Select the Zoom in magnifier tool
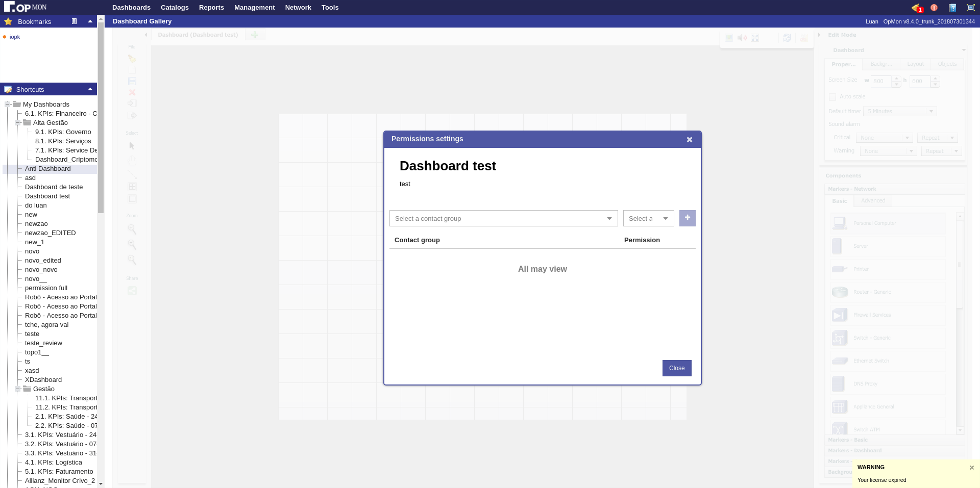 tap(132, 229)
